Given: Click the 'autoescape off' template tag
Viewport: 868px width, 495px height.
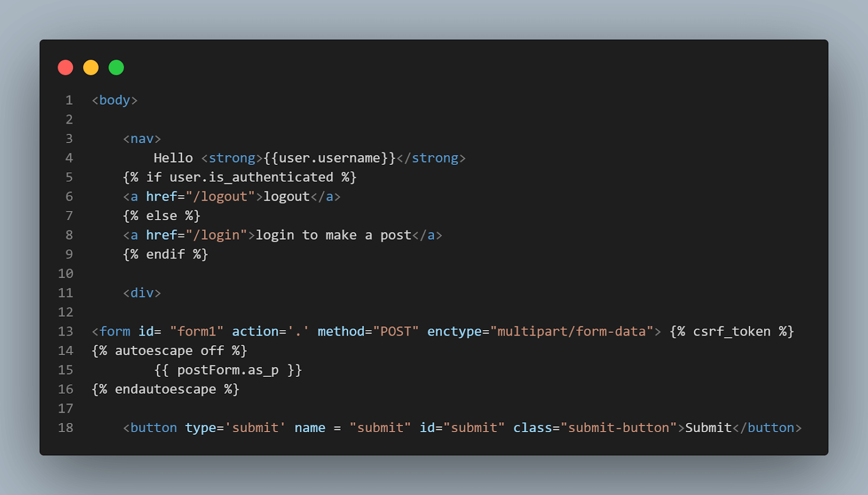Looking at the screenshot, I should (169, 351).
